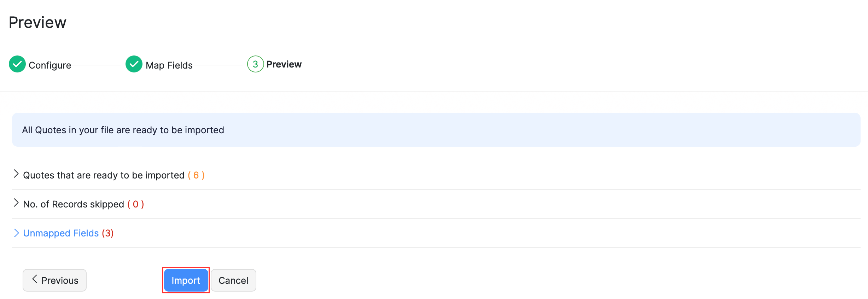Click the red (0) skipped records count
This screenshot has width=868, height=299.
click(x=136, y=204)
